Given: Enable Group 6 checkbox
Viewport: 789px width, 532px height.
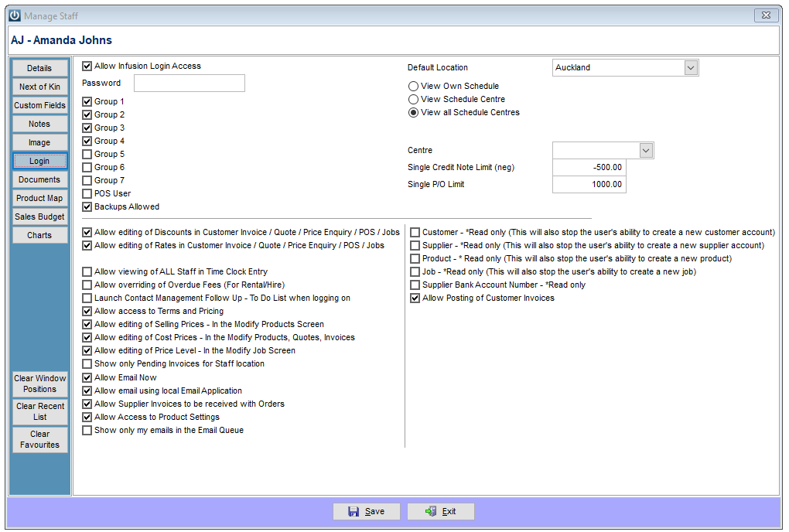Looking at the screenshot, I should click(87, 168).
